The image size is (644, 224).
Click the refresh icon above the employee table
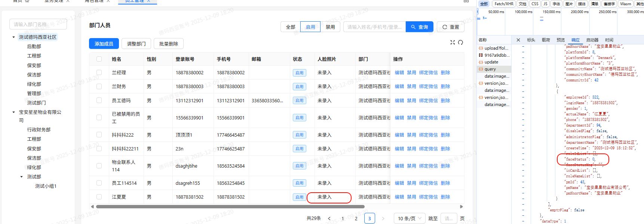click(460, 43)
